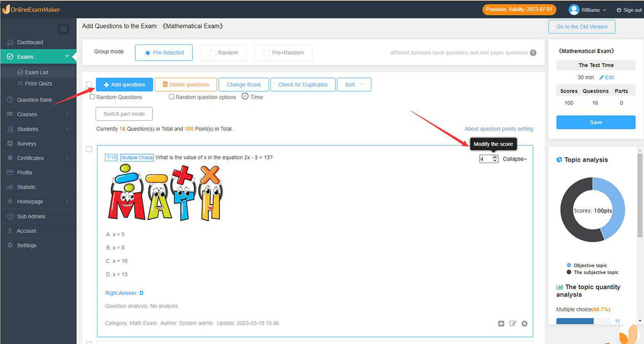Check the Random question options box
The height and width of the screenshot is (344, 644).
pos(172,97)
